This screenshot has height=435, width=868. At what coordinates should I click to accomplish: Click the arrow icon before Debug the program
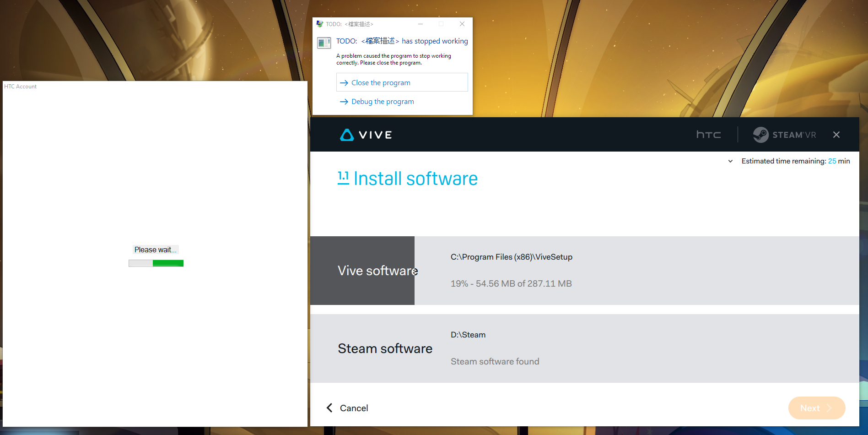(344, 102)
